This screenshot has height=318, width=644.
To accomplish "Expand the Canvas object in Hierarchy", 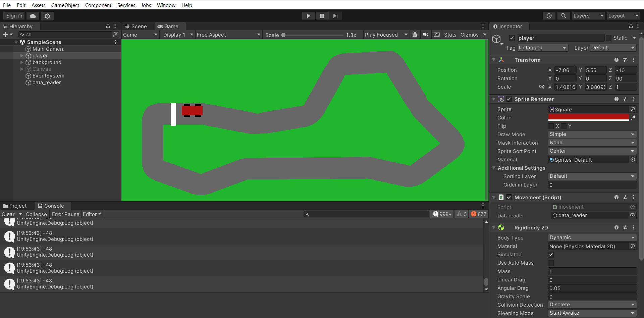I will [x=22, y=69].
